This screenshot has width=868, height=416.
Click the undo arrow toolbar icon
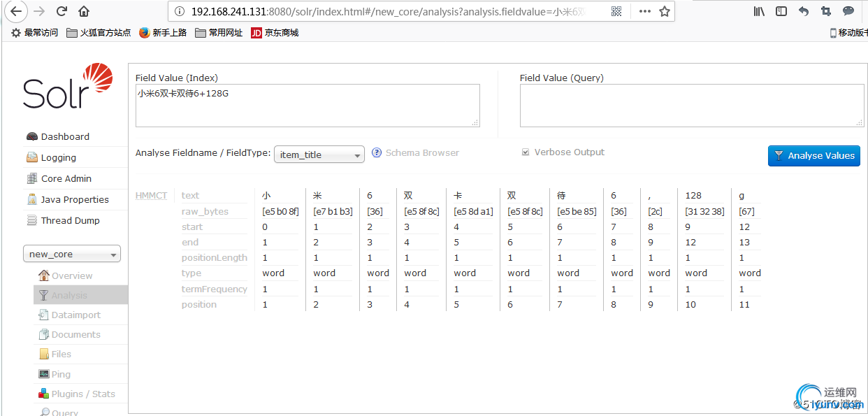click(x=804, y=11)
